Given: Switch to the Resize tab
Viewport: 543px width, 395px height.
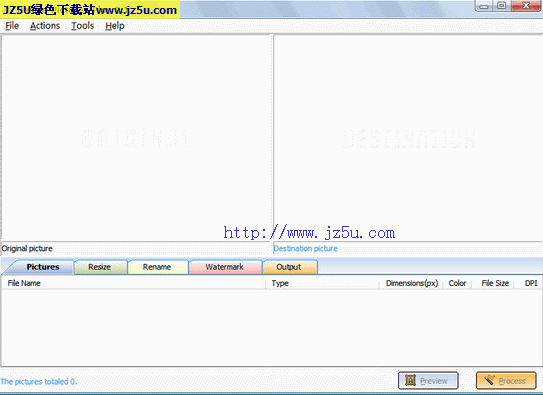Looking at the screenshot, I should (100, 267).
